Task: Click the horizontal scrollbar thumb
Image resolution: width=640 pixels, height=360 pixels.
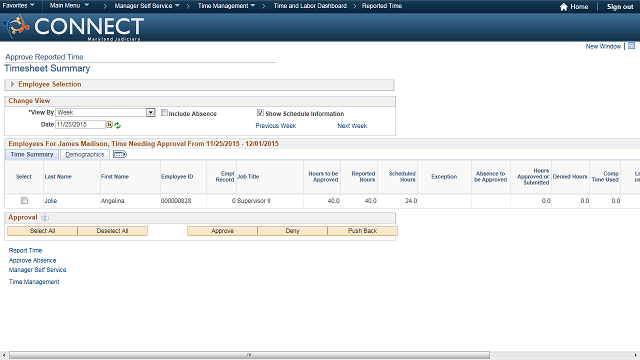Action: [x=249, y=355]
